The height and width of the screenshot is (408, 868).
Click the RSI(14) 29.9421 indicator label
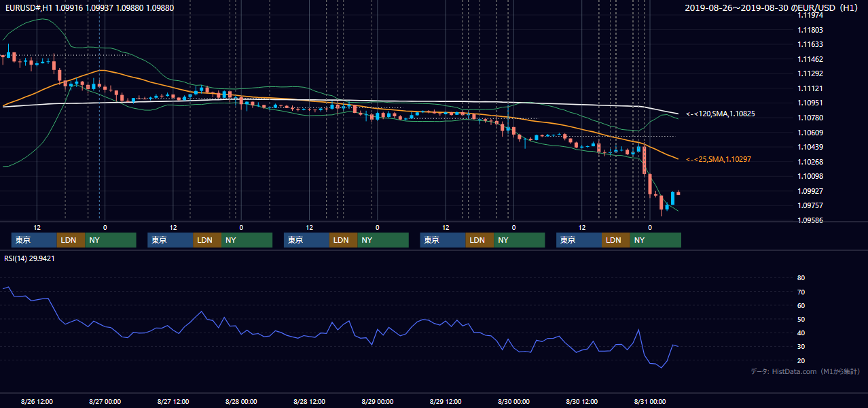pos(29,258)
